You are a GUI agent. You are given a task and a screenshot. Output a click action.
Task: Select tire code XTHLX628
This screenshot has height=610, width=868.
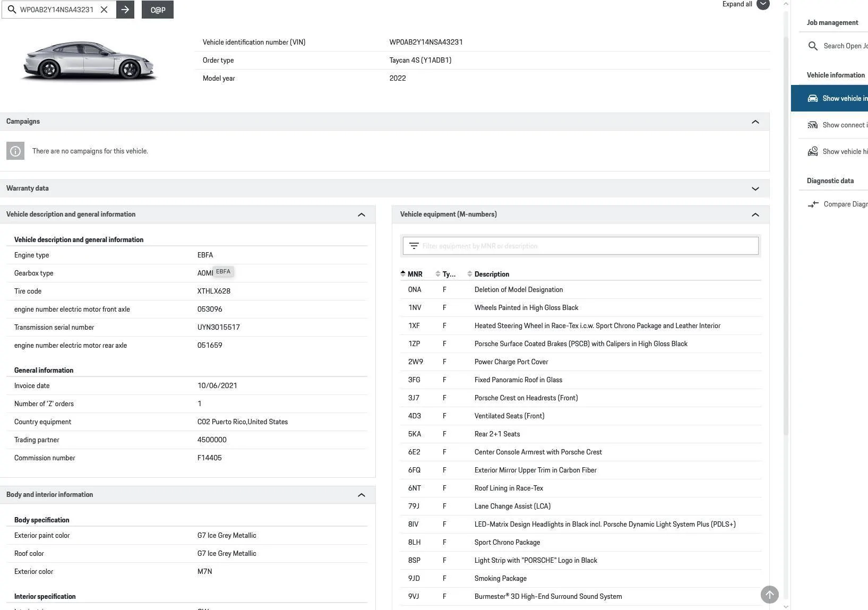(x=214, y=291)
